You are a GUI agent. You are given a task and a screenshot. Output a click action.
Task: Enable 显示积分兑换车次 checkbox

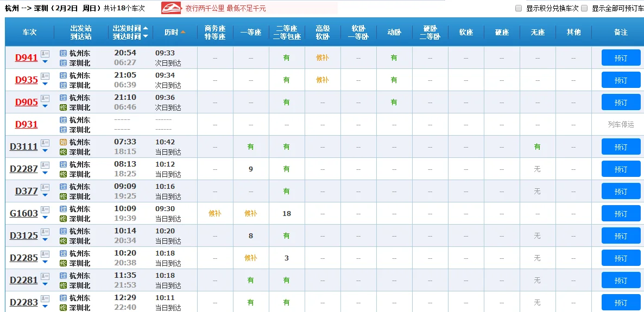click(x=519, y=8)
